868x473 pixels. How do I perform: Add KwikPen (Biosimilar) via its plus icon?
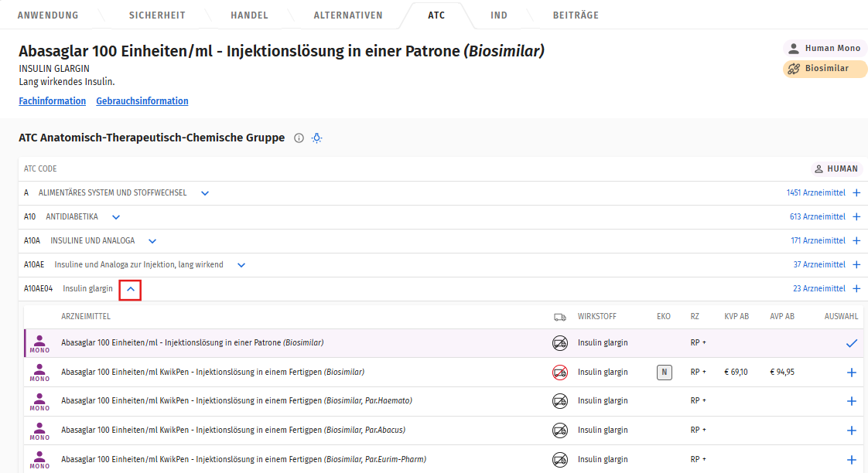coord(852,373)
